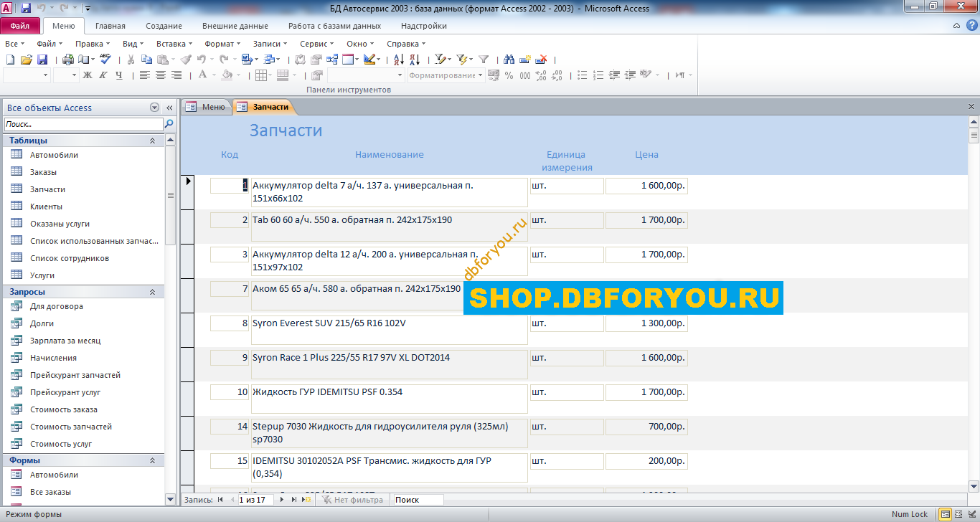Collapse the Формы group
The width and height of the screenshot is (980, 522).
point(152,460)
